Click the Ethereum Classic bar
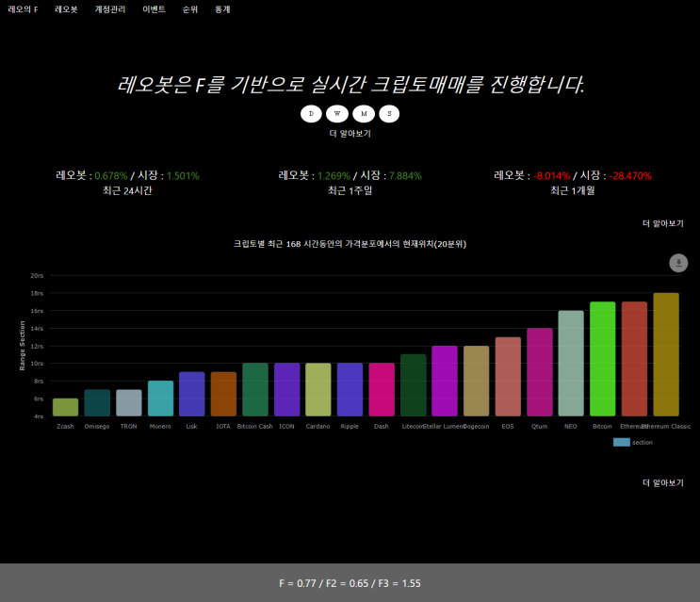The width and height of the screenshot is (700, 602). (x=666, y=354)
